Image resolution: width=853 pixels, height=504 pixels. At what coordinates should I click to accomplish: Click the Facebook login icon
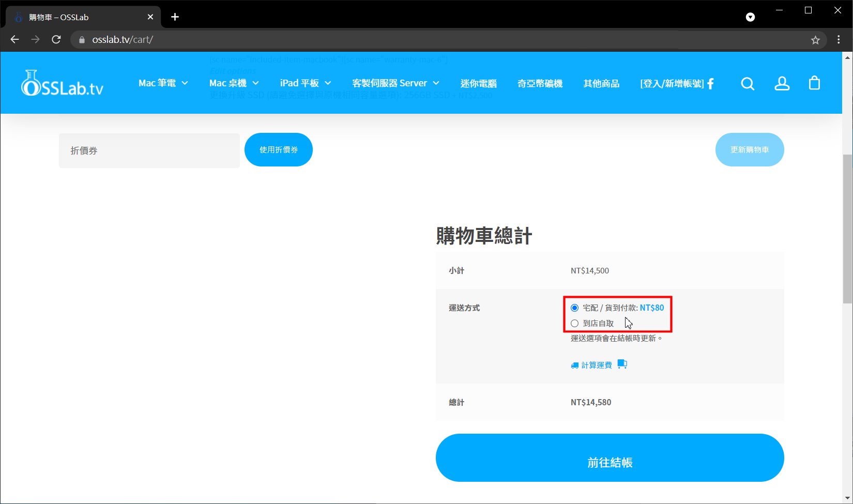pyautogui.click(x=711, y=84)
